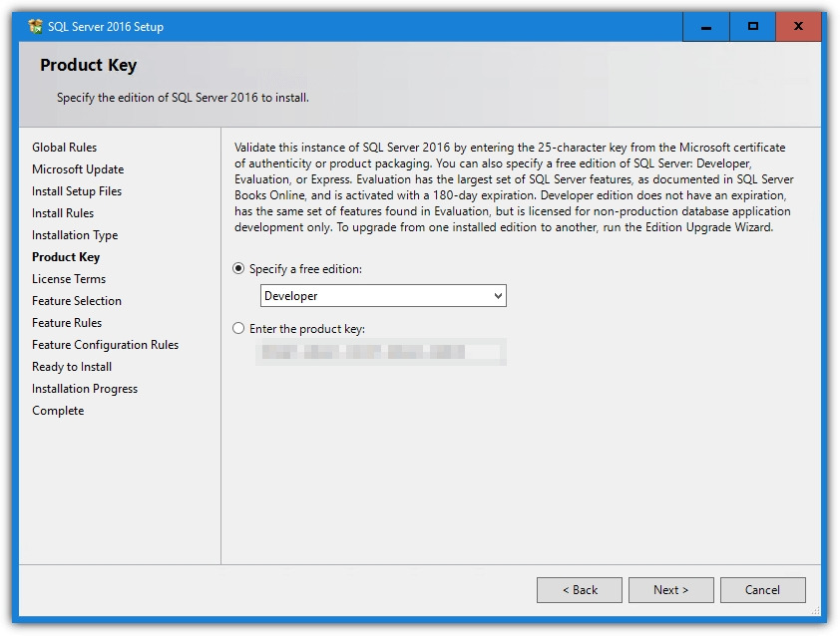Screen dimensions: 840x636
Task: Click the Specify the edition subtitle text
Action: click(183, 98)
